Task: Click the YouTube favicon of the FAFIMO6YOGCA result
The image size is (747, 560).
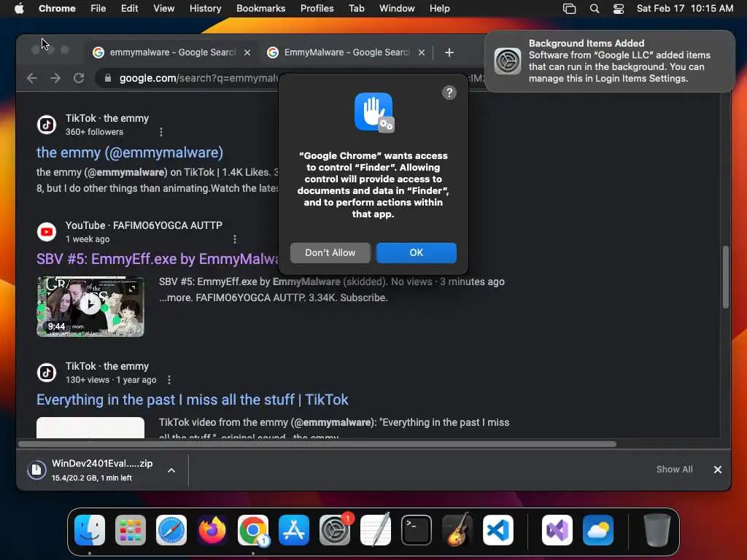Action: click(x=47, y=232)
